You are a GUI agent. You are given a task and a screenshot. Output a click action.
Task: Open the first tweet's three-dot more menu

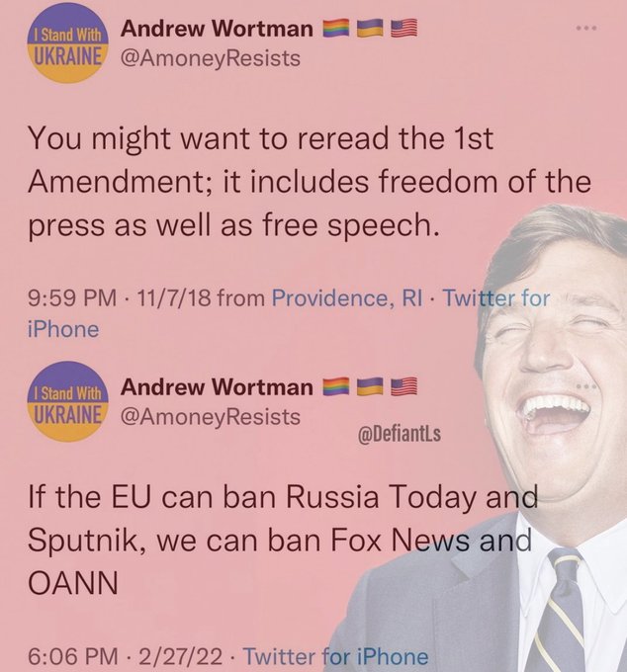click(x=586, y=29)
